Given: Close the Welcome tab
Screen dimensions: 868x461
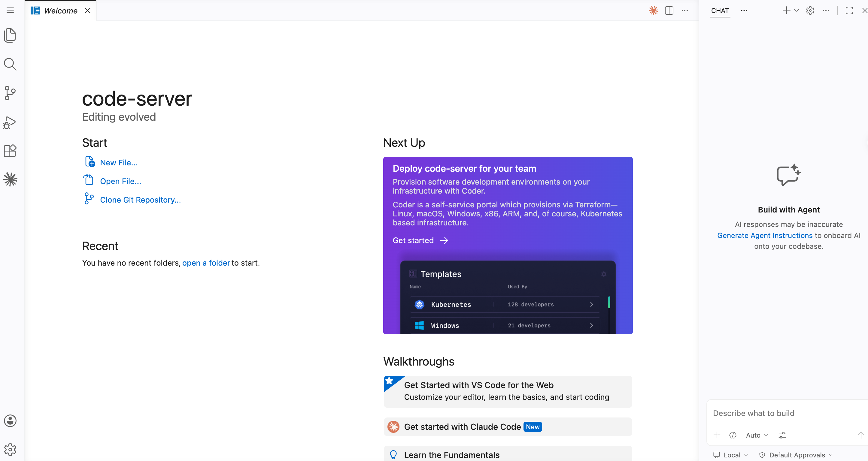Looking at the screenshot, I should tap(88, 11).
